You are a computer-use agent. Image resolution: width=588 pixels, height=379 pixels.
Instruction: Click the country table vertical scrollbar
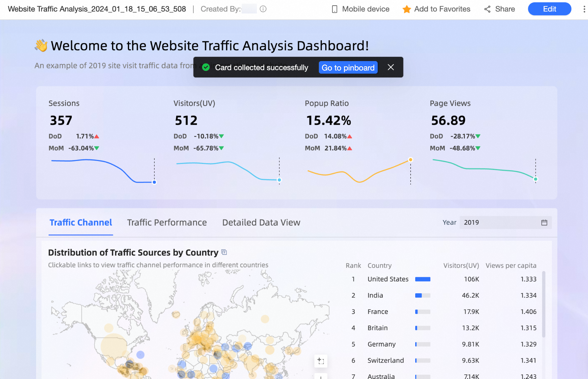click(x=544, y=304)
